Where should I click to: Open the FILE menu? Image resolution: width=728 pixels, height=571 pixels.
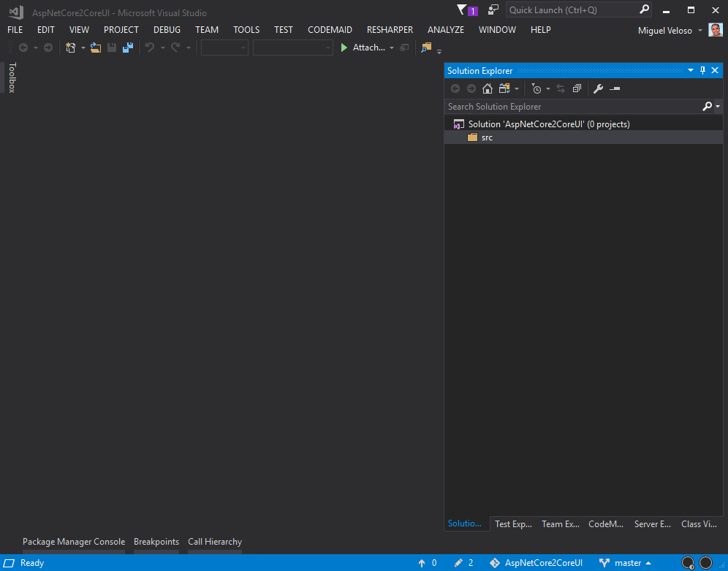(15, 30)
